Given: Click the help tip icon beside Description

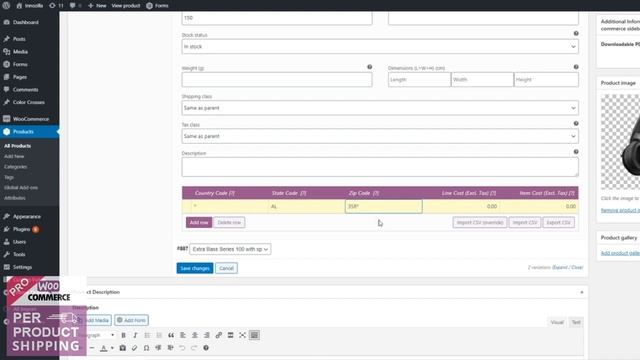Looking at the screenshot, I should click(x=576, y=151).
